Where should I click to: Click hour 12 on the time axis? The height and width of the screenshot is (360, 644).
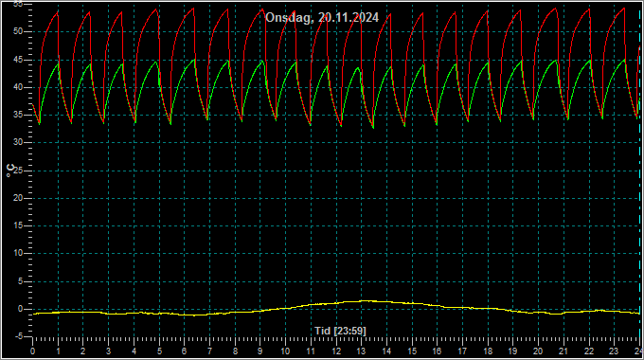336,351
